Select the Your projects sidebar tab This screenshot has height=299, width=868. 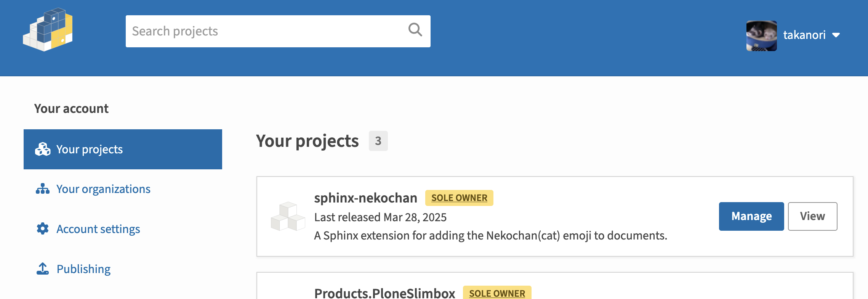click(x=123, y=149)
